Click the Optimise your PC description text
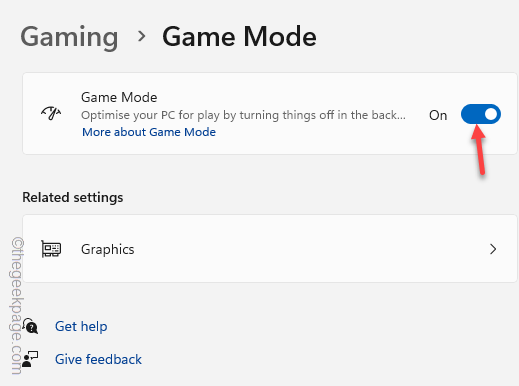This screenshot has height=386, width=519. tap(243, 115)
